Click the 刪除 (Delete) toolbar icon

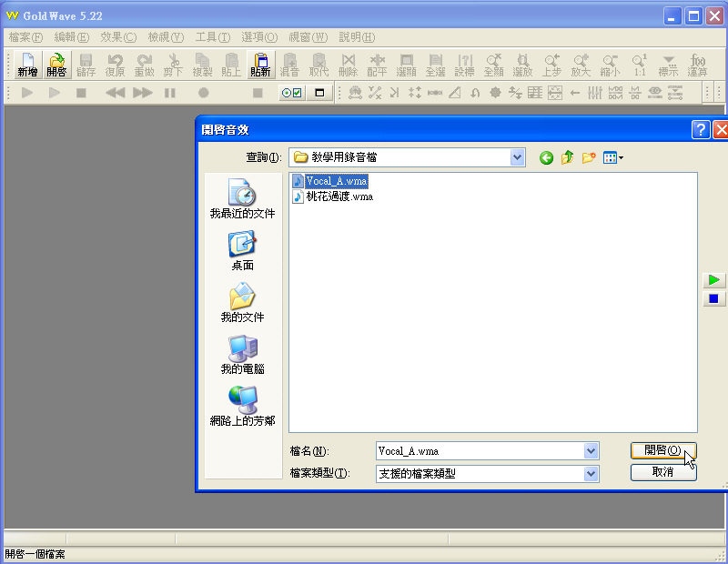pos(349,65)
